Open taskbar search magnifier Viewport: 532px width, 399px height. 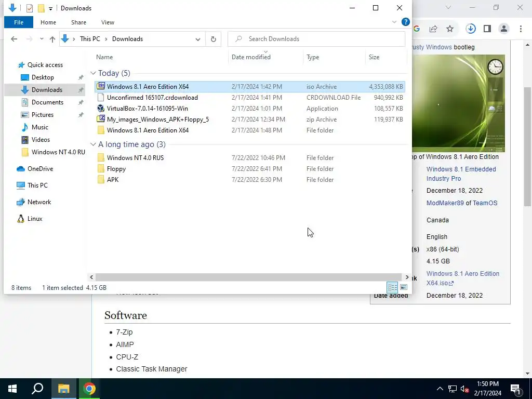[x=37, y=389]
